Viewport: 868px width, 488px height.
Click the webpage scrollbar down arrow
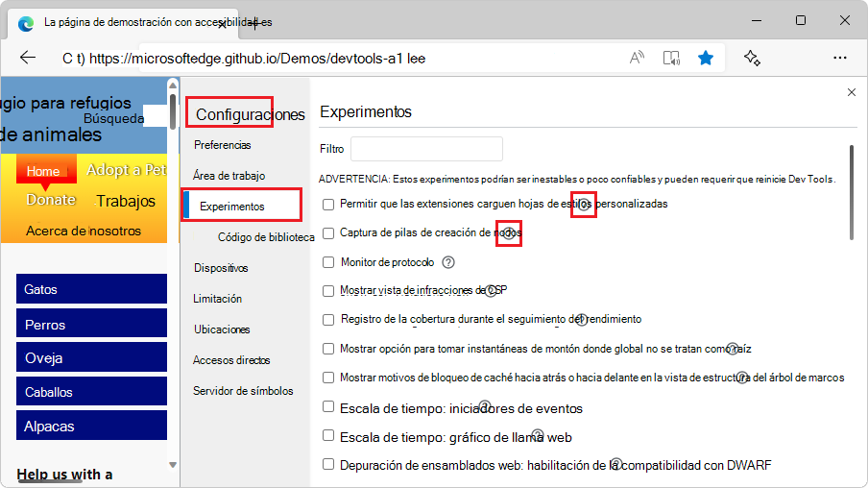click(173, 465)
